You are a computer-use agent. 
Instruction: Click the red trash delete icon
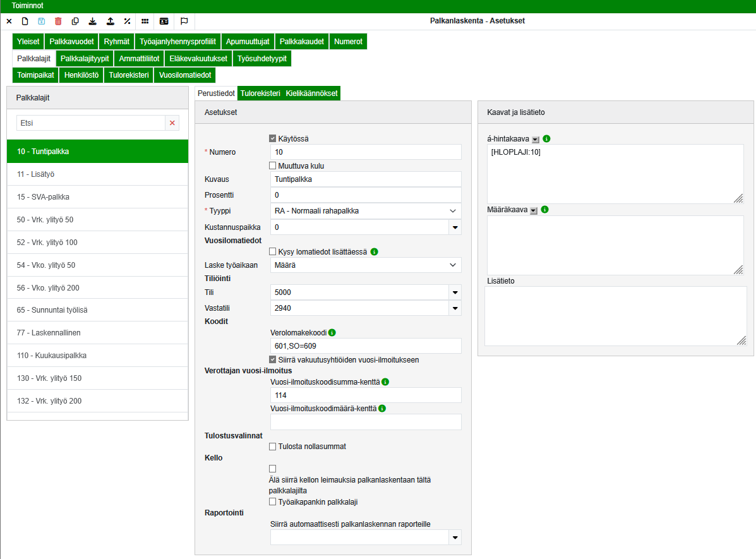point(58,21)
